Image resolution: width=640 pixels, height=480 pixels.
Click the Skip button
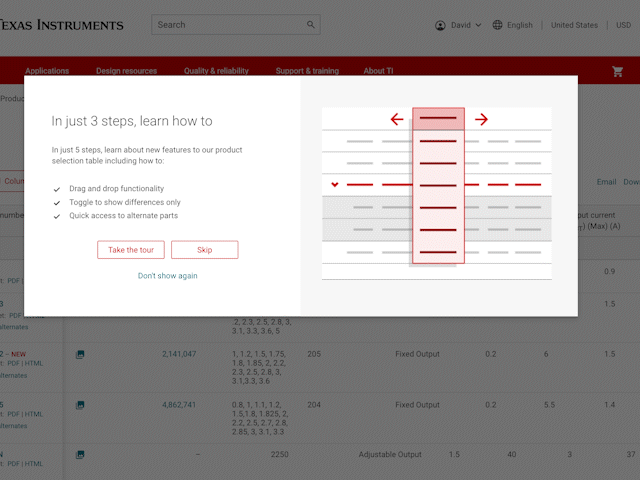(204, 250)
